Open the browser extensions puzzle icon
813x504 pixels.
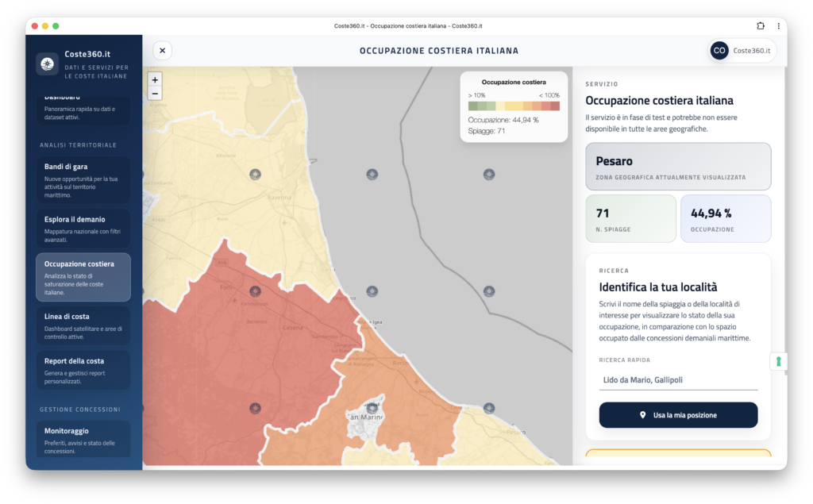coord(761,25)
